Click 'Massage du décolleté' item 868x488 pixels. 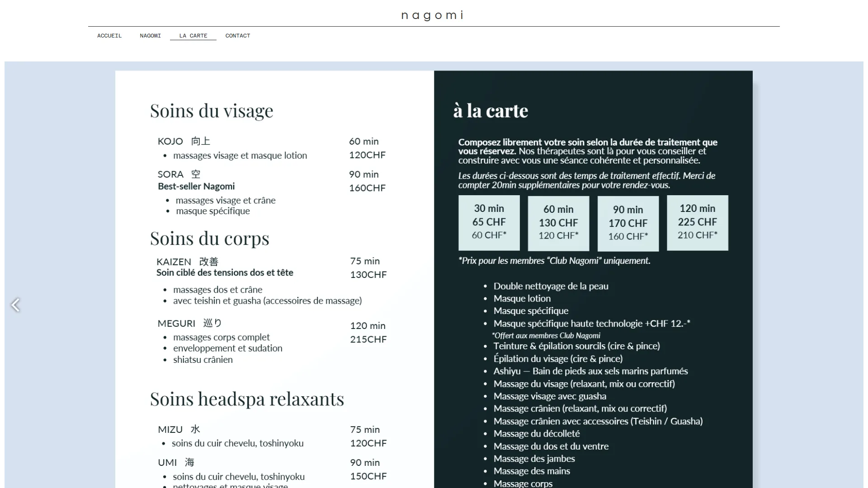pos(536,434)
